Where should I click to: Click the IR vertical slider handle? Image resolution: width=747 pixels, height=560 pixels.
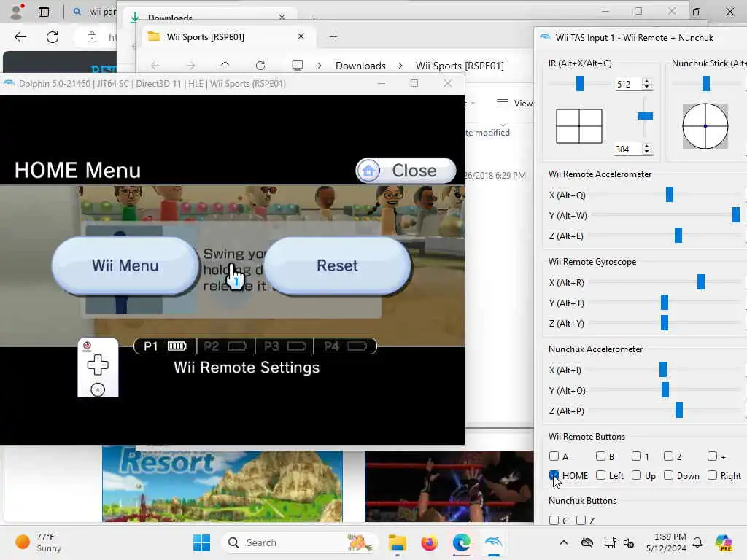(645, 116)
